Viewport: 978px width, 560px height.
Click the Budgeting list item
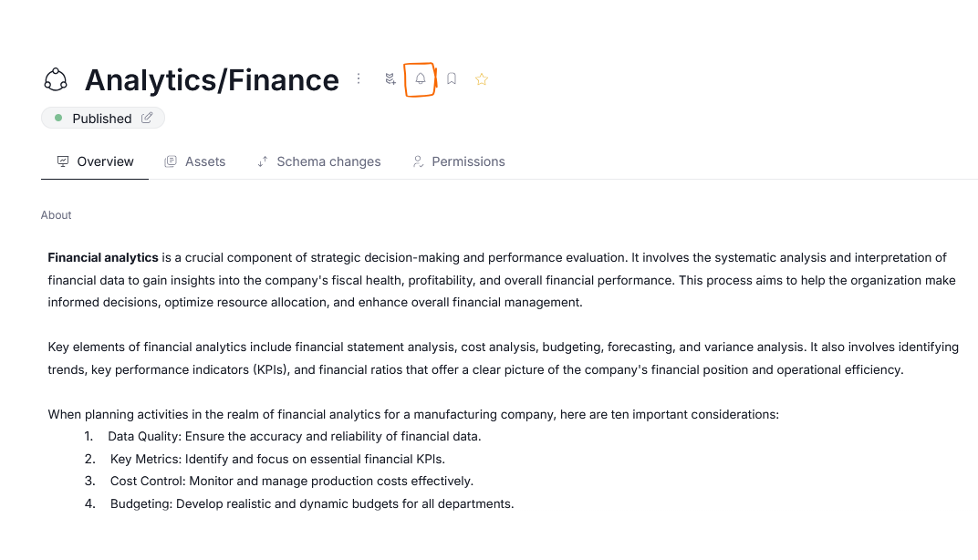[311, 503]
